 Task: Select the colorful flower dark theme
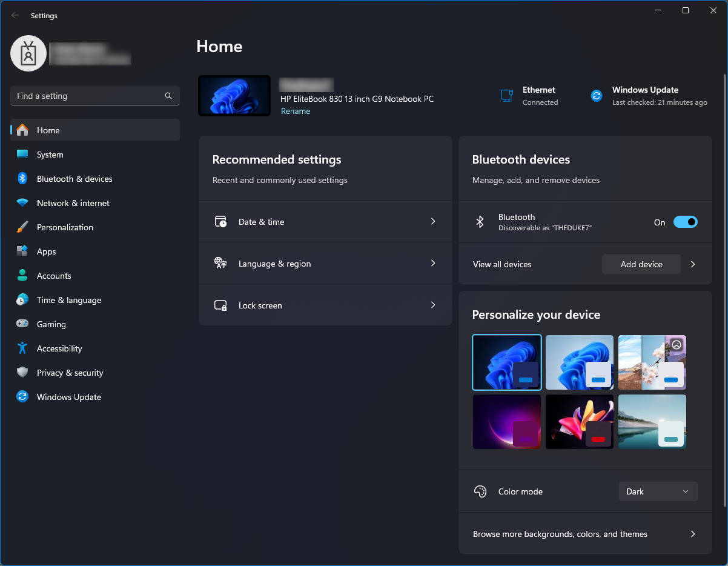pos(580,422)
